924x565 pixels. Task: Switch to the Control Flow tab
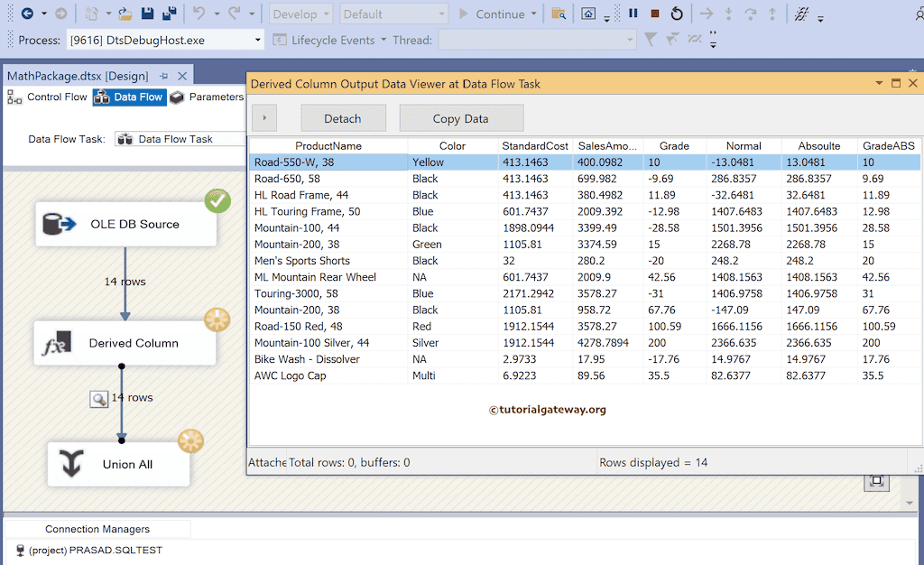pyautogui.click(x=54, y=97)
